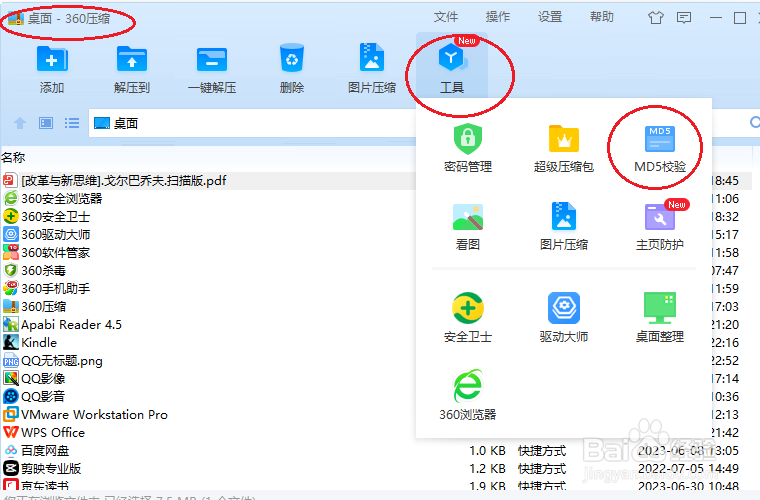The height and width of the screenshot is (500, 760).
Task: Click the 删除 (Delete) recycle icon
Action: [292, 69]
